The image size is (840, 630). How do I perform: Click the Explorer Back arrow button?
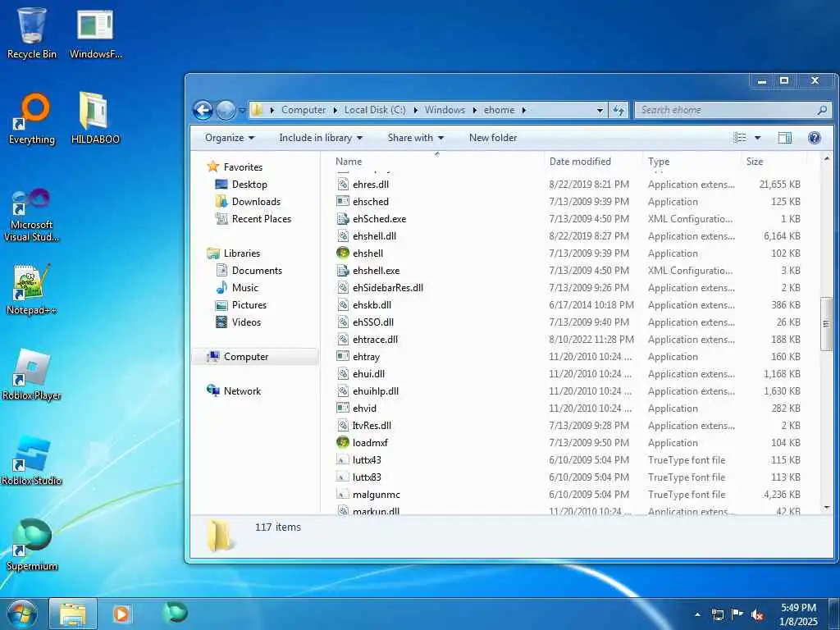[203, 111]
